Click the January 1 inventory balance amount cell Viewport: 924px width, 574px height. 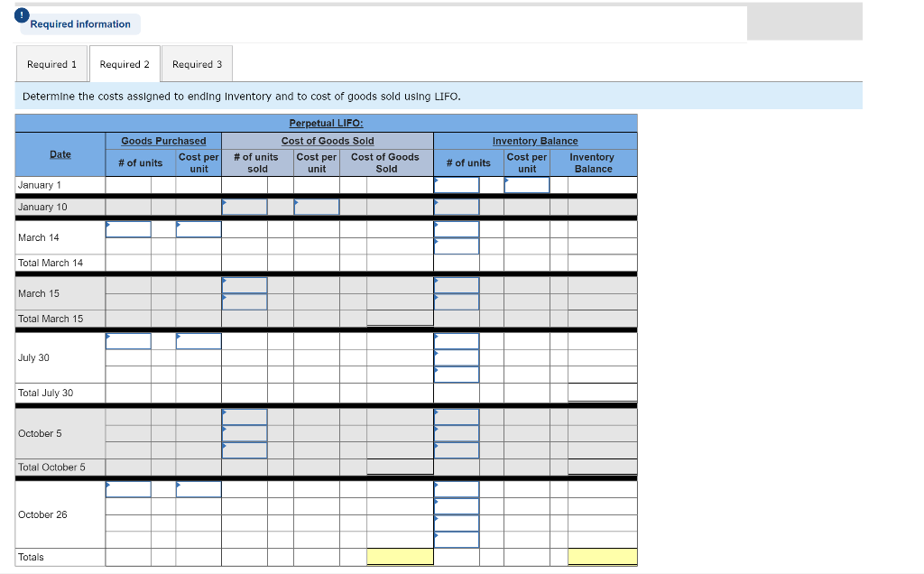tap(602, 185)
